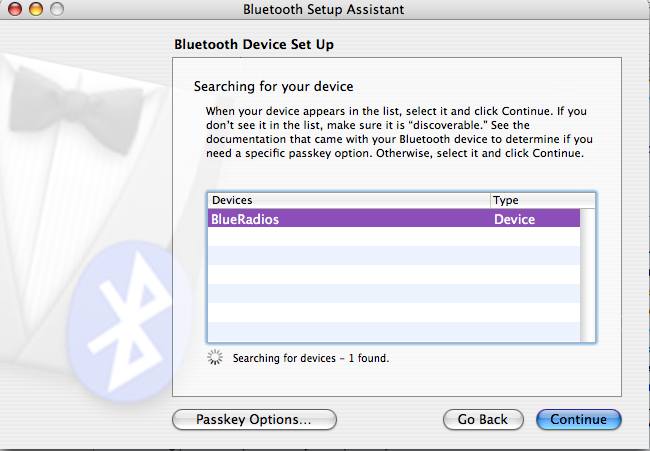Click the Bluetooth logo graphic
Image resolution: width=650 pixels, height=451 pixels.
click(x=129, y=322)
